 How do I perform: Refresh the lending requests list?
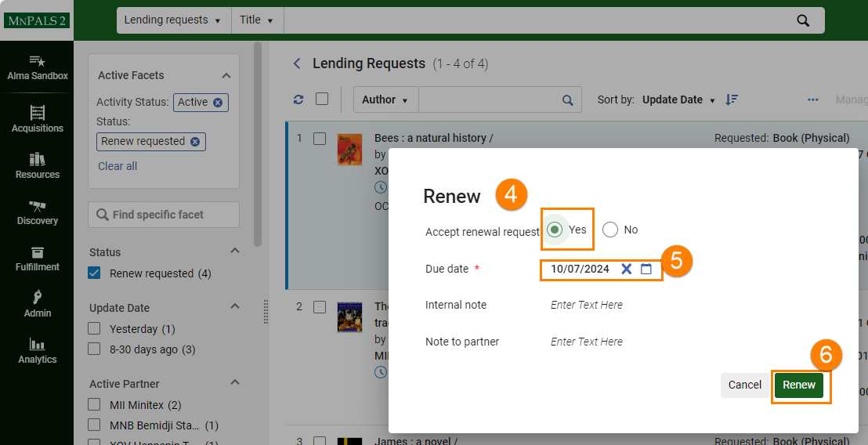click(298, 99)
